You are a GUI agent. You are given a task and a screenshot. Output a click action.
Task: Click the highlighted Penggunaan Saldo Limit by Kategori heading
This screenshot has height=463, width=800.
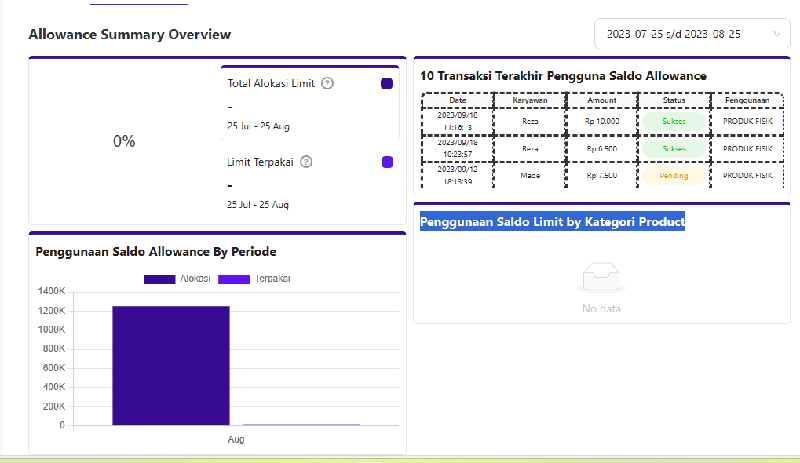coord(552,222)
